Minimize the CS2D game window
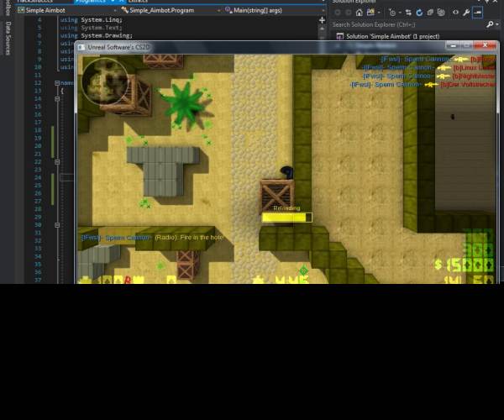This screenshot has height=420, width=504. coord(454,45)
